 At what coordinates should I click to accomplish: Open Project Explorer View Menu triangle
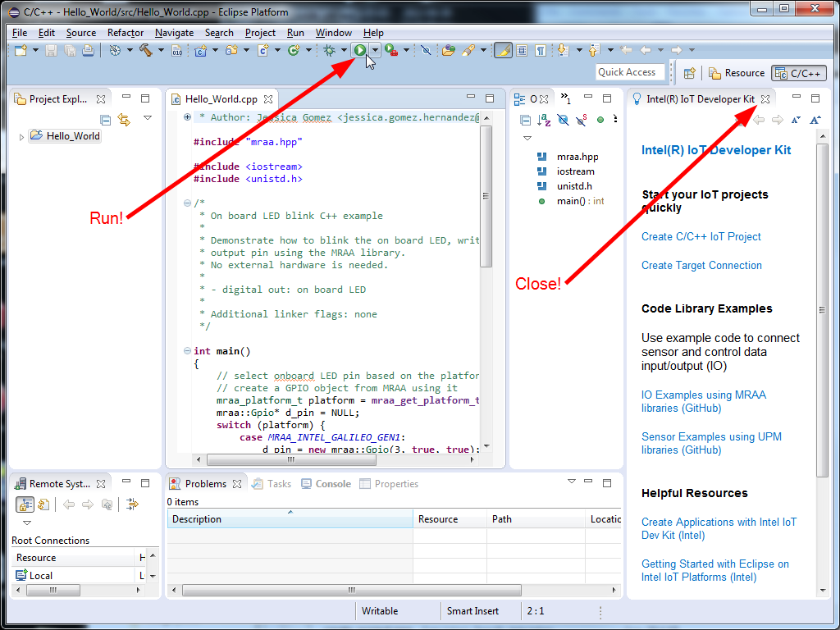tap(148, 118)
